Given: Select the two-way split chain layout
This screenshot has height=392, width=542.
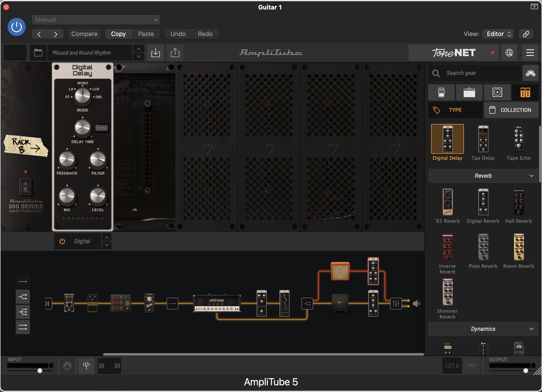Looking at the screenshot, I should (x=23, y=297).
